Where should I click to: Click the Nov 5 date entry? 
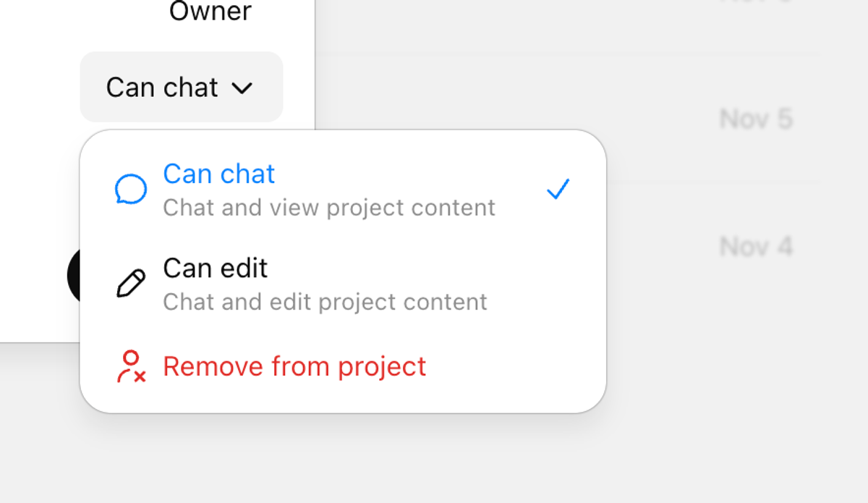[755, 119]
